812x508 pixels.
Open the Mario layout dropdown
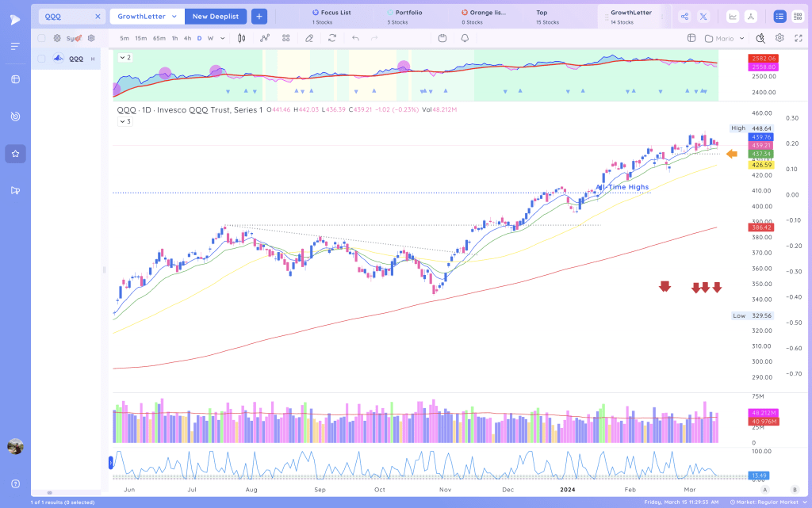point(725,38)
